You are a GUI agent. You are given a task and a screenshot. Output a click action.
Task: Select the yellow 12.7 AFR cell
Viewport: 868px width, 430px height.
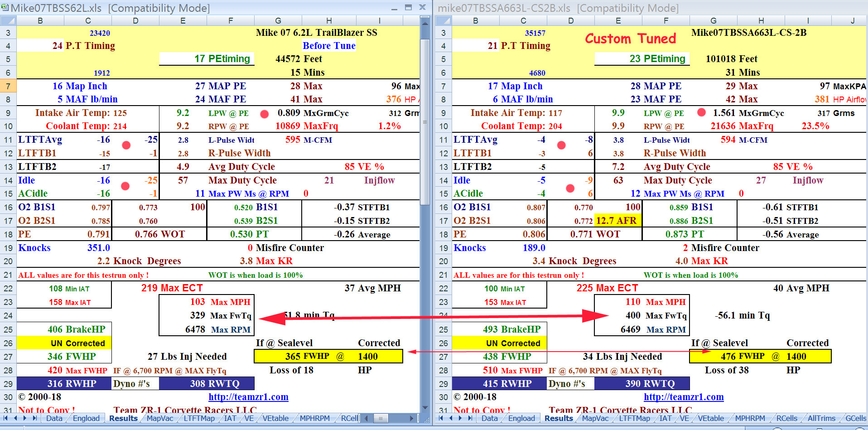[x=617, y=221]
